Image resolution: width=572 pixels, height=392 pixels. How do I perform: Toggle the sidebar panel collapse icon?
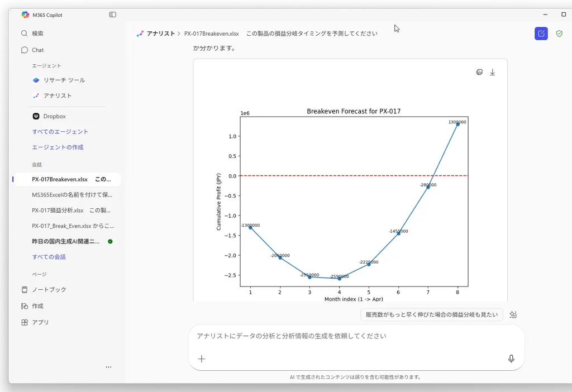(x=113, y=15)
